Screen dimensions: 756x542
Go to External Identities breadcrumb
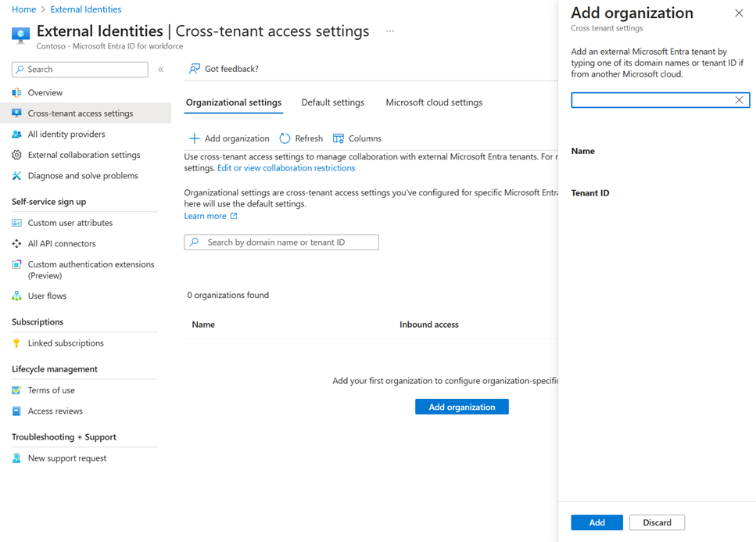[86, 9]
